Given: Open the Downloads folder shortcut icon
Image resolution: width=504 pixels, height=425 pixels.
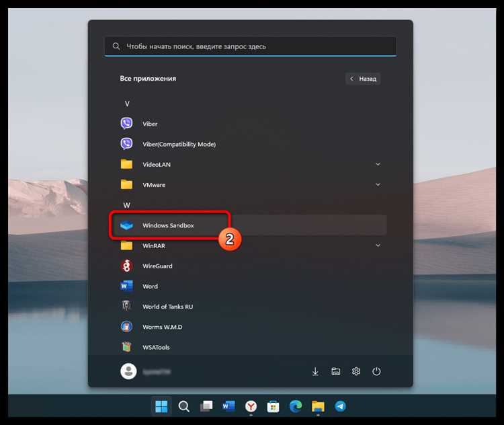Looking at the screenshot, I should [315, 371].
